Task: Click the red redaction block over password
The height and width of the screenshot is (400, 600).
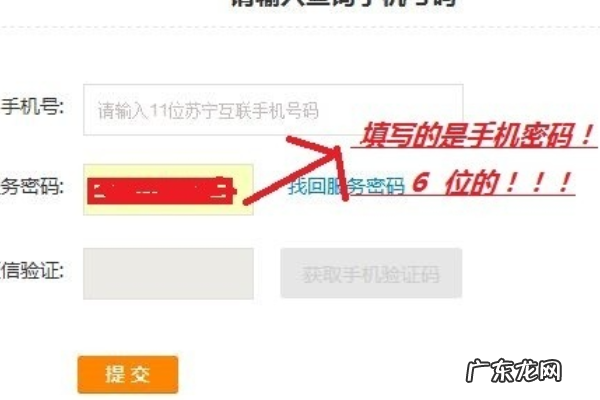Action: pyautogui.click(x=161, y=190)
